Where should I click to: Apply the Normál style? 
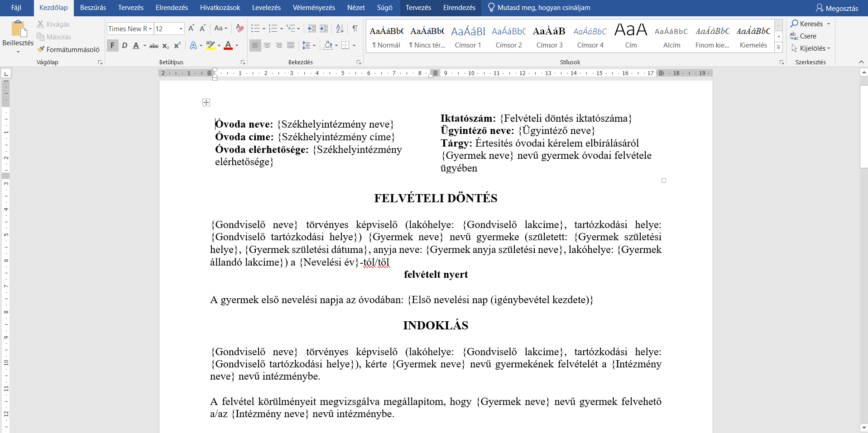click(386, 37)
